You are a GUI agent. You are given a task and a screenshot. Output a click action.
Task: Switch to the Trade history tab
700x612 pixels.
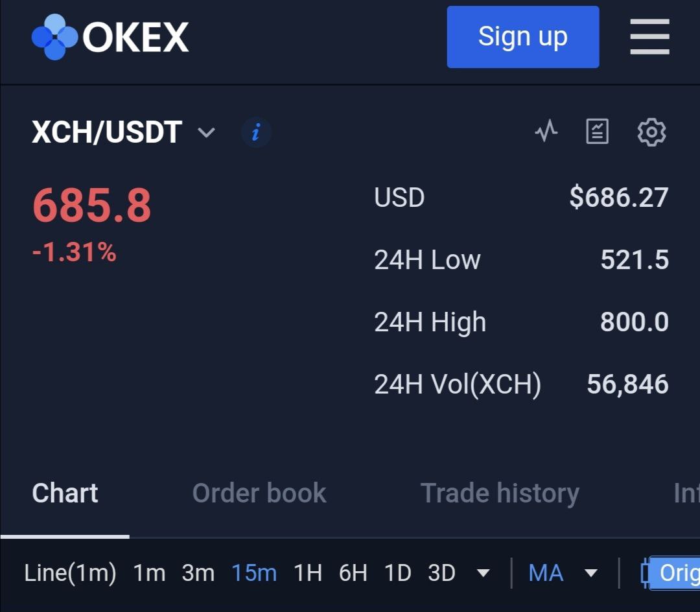pyautogui.click(x=500, y=493)
